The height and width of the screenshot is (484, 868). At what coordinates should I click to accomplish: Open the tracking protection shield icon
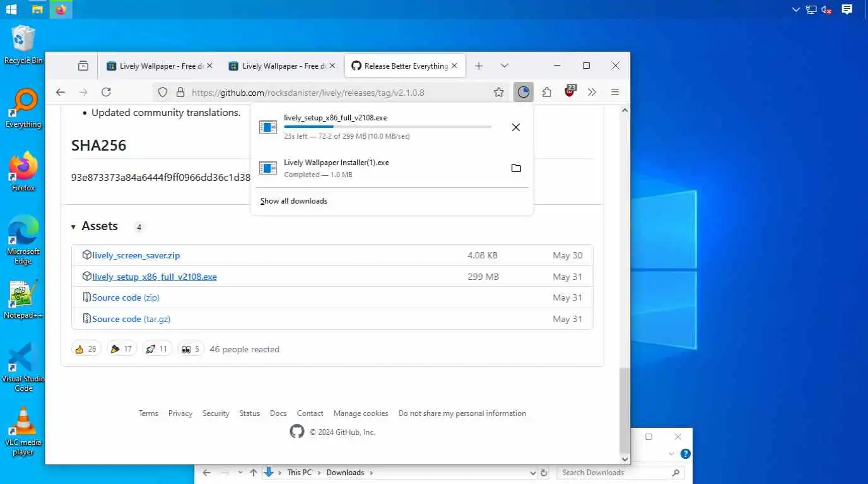(x=163, y=92)
